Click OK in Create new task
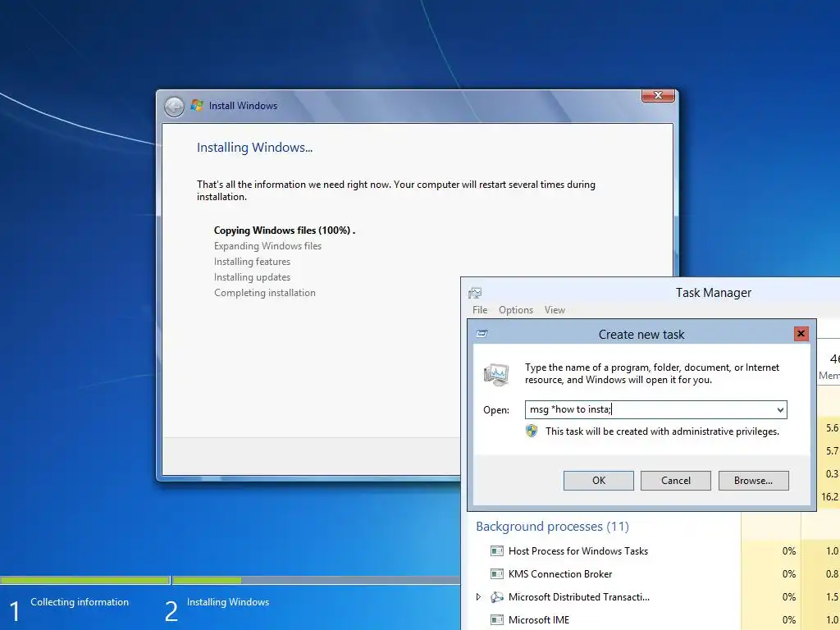The image size is (840, 630). pyautogui.click(x=598, y=481)
